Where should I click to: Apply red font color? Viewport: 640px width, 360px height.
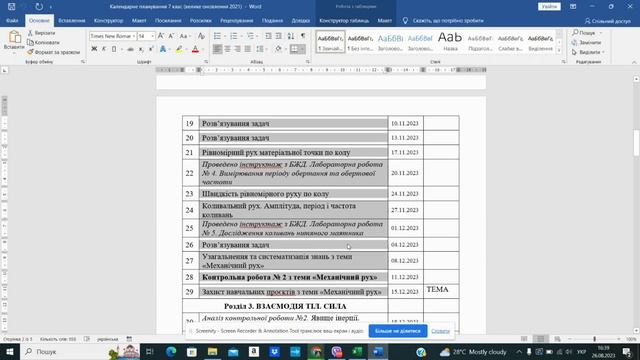(x=195, y=49)
